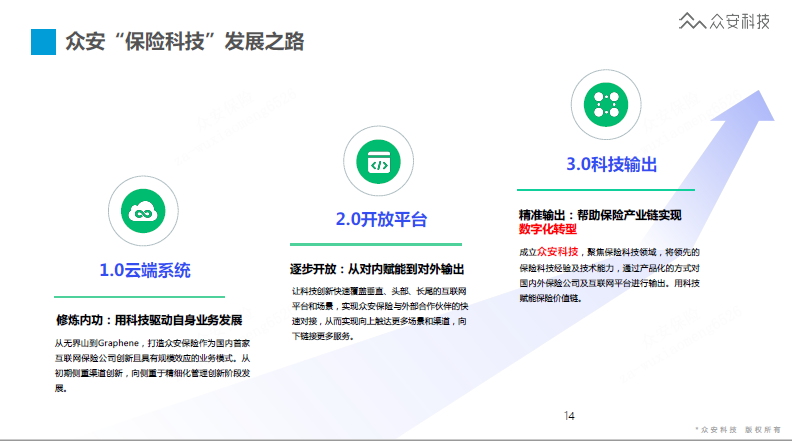Select the heading 2.0开放平台

pos(381,219)
